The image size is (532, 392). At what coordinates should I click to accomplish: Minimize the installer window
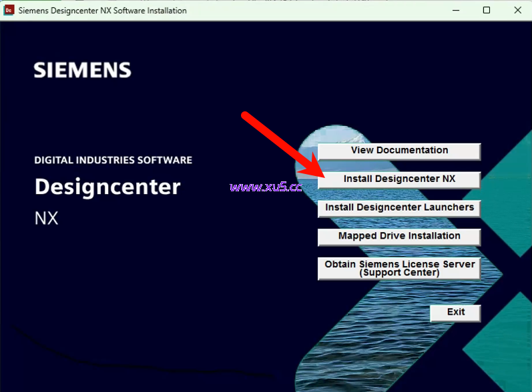tap(456, 11)
